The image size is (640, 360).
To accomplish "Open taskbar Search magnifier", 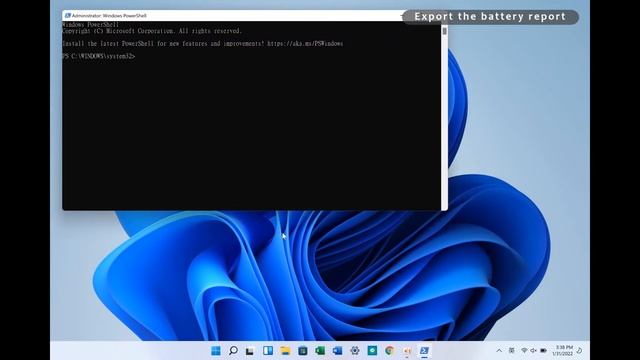I will (233, 351).
